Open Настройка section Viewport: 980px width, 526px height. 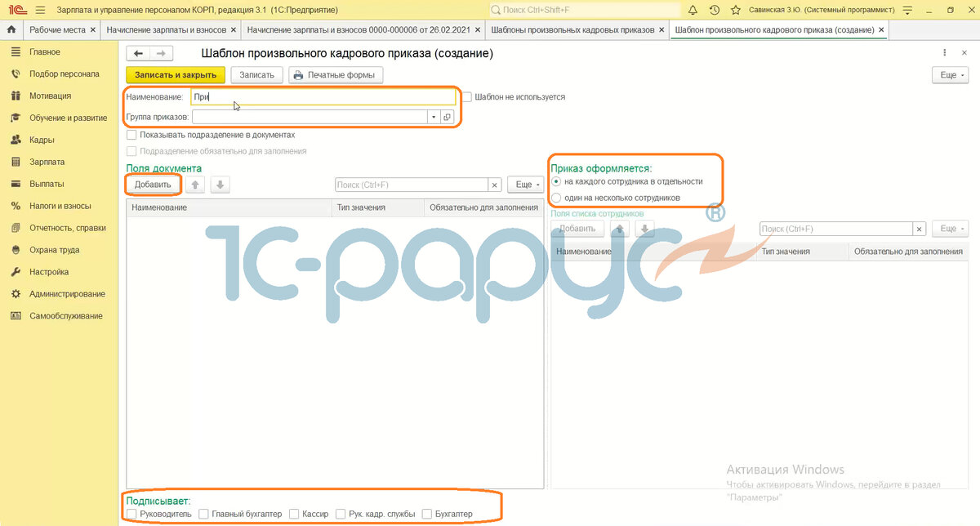click(x=49, y=272)
